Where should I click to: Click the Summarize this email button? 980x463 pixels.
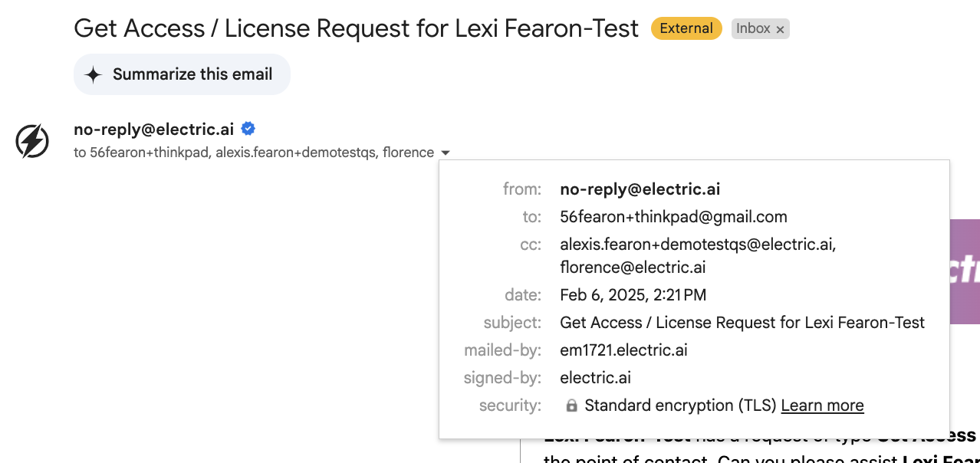coord(182,74)
